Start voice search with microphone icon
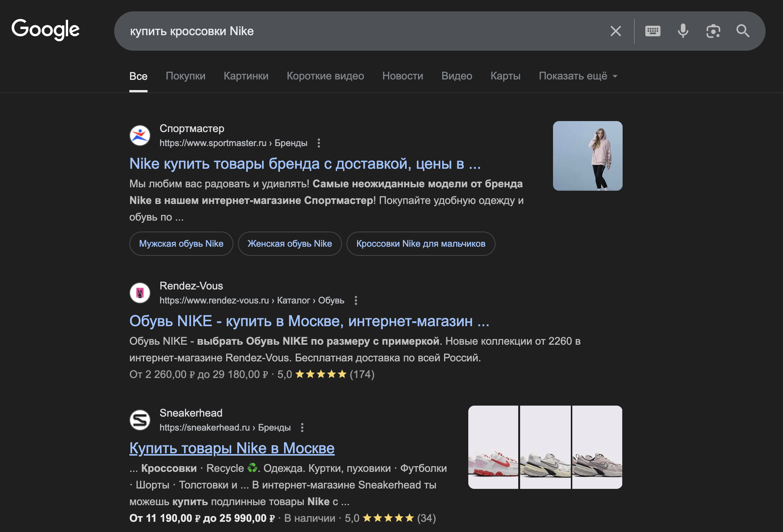Image resolution: width=783 pixels, height=532 pixels. pyautogui.click(x=683, y=31)
